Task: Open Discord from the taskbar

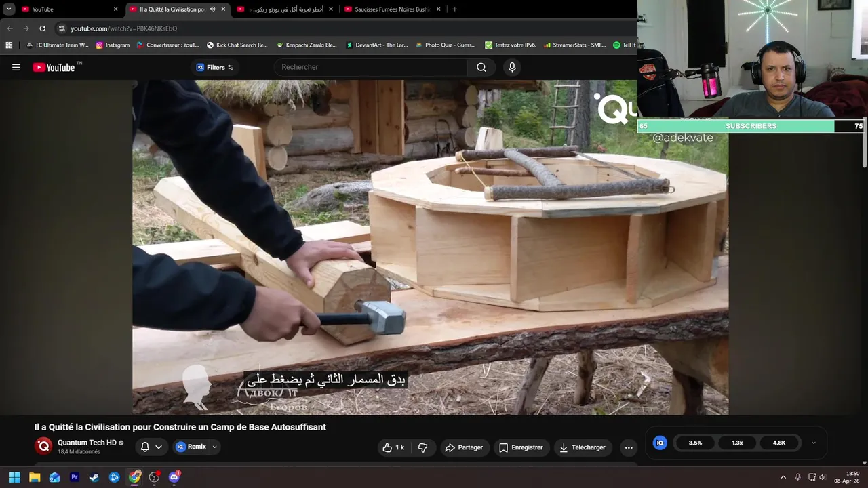Action: [174, 477]
